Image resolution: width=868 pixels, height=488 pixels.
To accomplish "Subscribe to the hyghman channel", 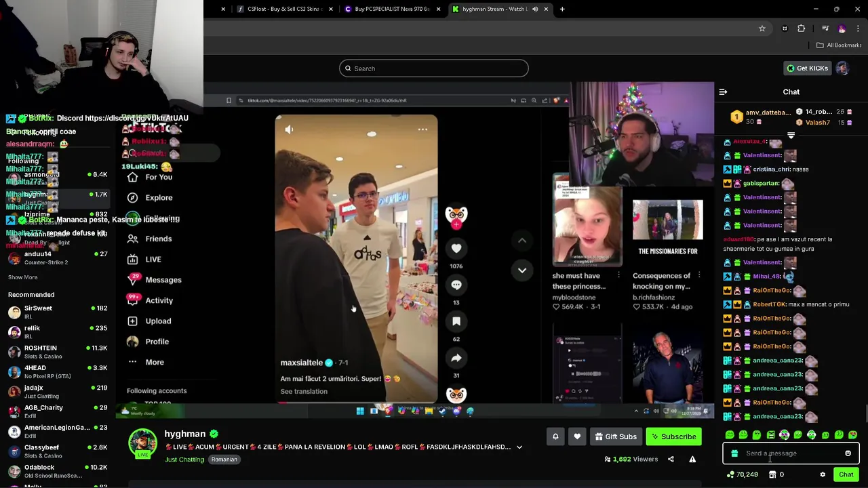I will (673, 436).
